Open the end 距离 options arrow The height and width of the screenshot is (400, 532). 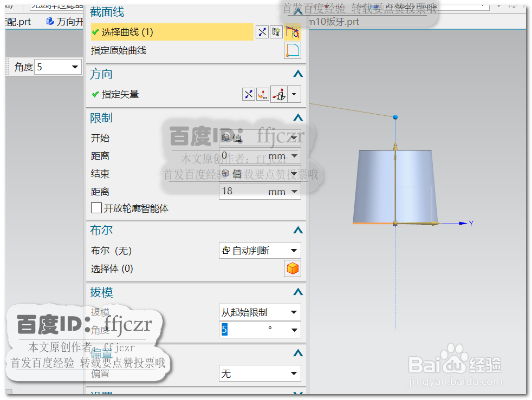tap(294, 192)
